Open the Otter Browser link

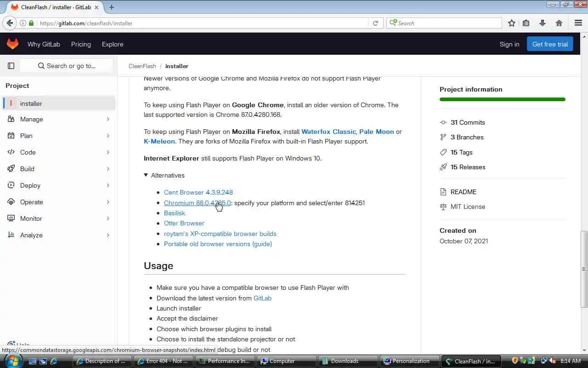pyautogui.click(x=184, y=223)
